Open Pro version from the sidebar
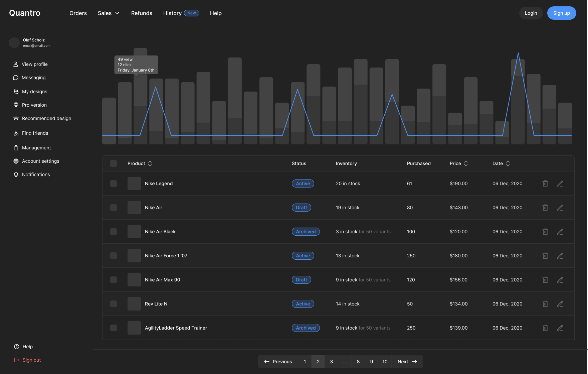Image resolution: width=588 pixels, height=374 pixels. [30, 105]
